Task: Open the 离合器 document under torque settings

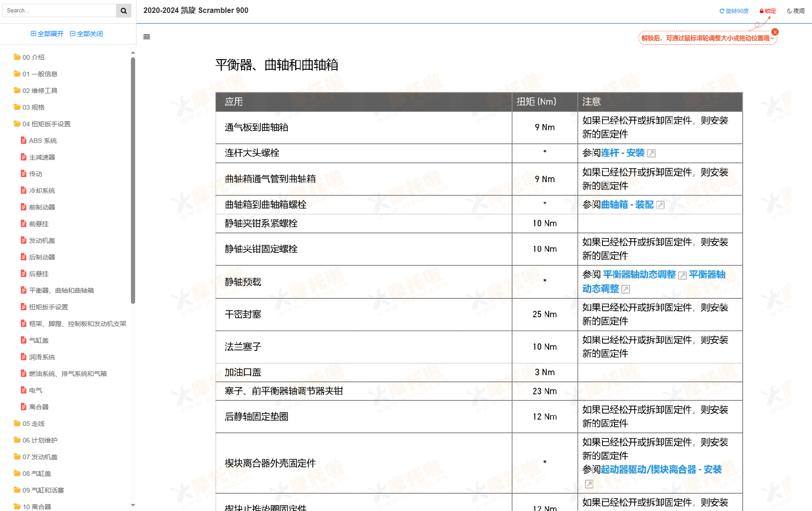Action: click(x=35, y=407)
